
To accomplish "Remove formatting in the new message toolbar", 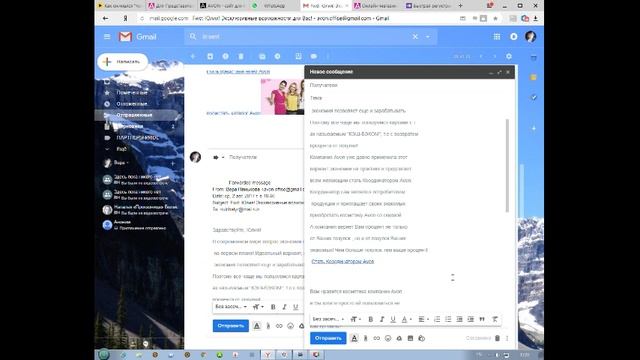I will 495,319.
